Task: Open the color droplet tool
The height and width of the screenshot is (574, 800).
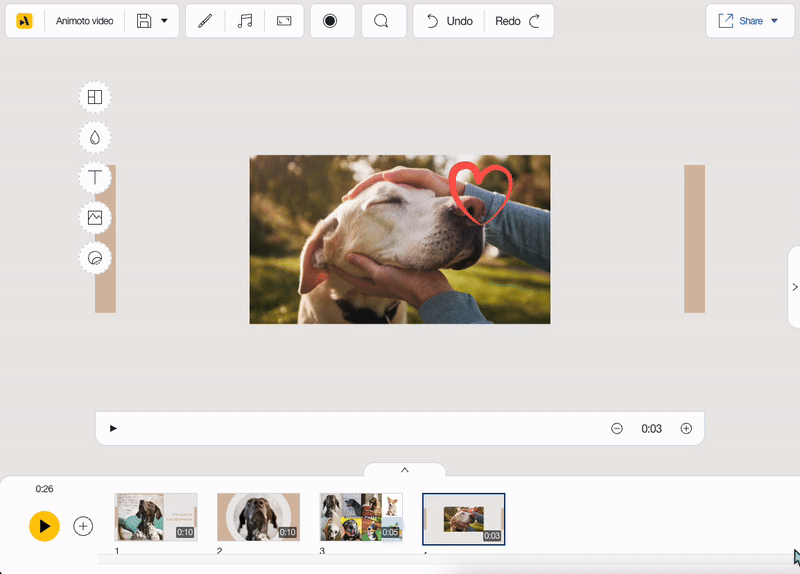Action: click(95, 137)
